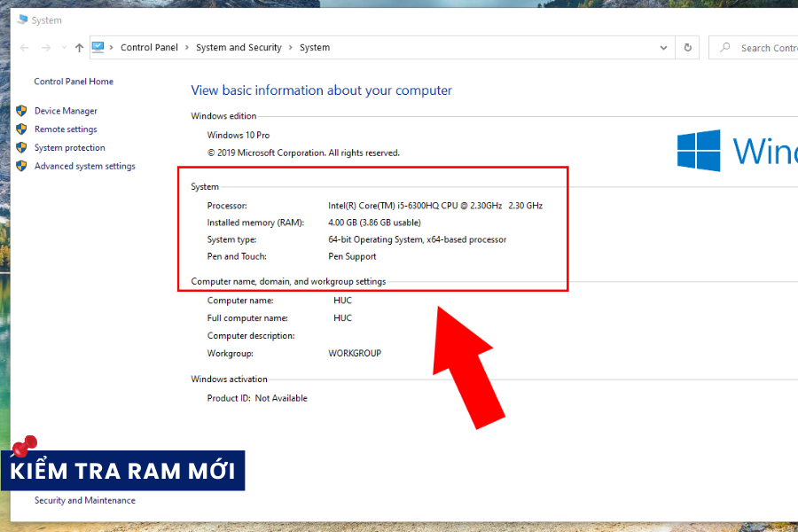Viewport: 798px width, 532px height.
Task: Click the shield icon next to Device Manager
Action: pyautogui.click(x=20, y=110)
